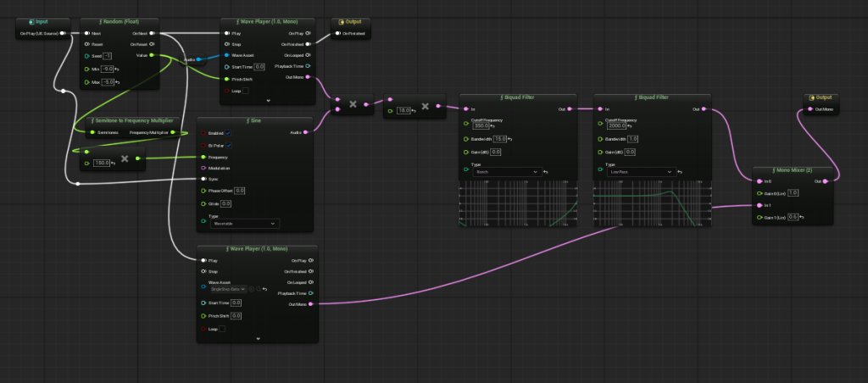Reset the Random node Min value
This screenshot has height=383, width=868.
tap(117, 69)
